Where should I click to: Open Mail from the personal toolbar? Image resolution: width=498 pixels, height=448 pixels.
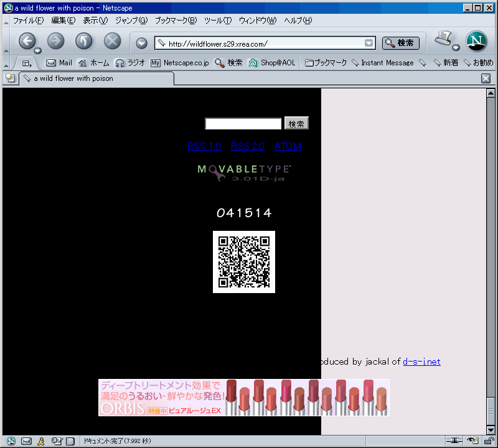[59, 63]
